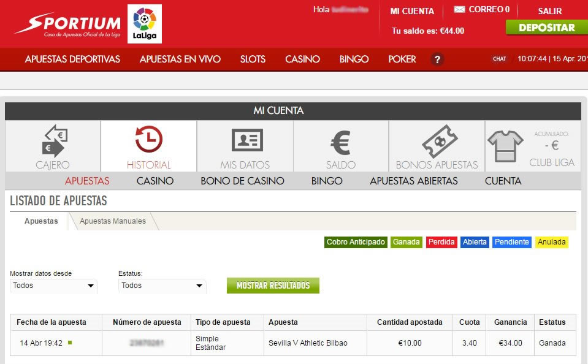The image size is (588, 364).
Task: Click the Cantidad apostada column header
Action: click(410, 322)
